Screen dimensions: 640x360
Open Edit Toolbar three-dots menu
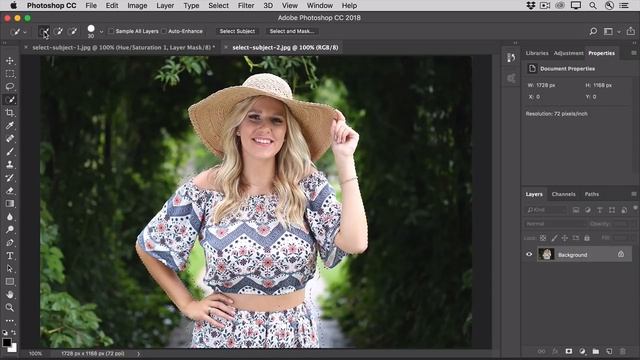coord(10,321)
